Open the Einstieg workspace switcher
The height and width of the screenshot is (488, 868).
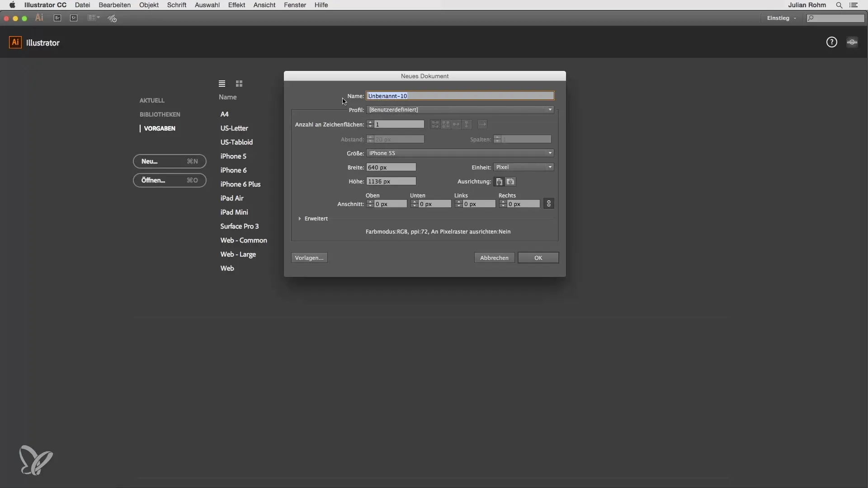tap(781, 18)
